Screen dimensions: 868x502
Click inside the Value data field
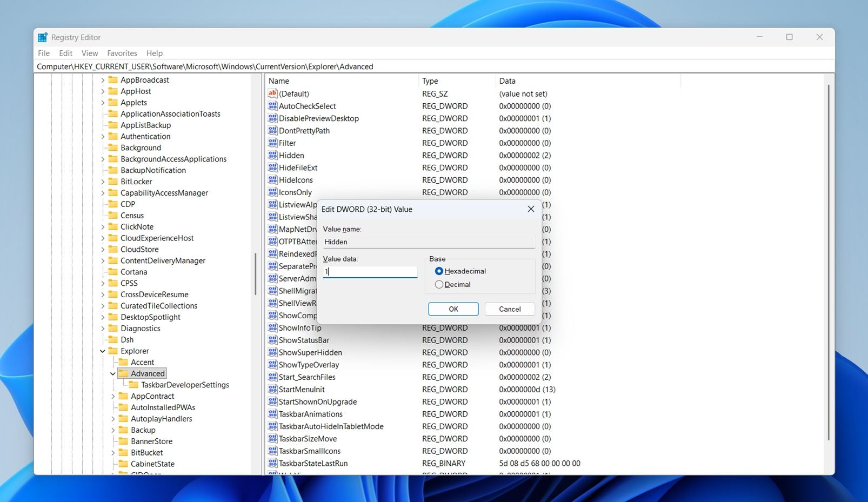(370, 272)
